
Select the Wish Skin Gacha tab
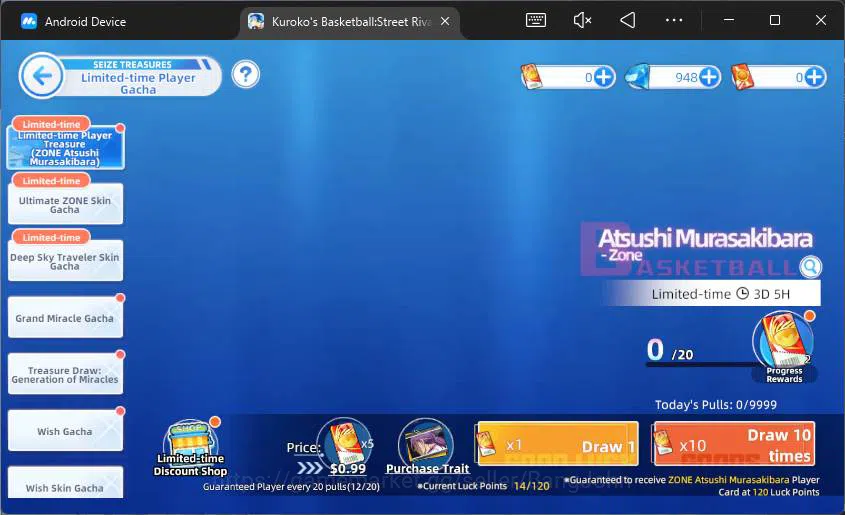coord(65,483)
